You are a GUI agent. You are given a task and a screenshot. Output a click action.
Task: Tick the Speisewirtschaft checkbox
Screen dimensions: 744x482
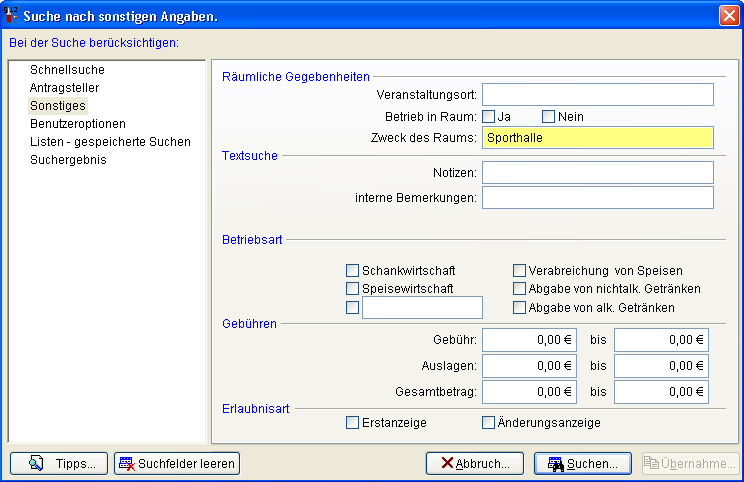tap(352, 288)
